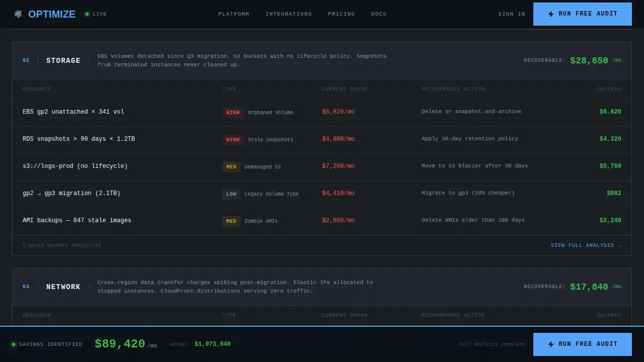
Task: Click Storage SAVINGS column header
Action: pyautogui.click(x=609, y=89)
